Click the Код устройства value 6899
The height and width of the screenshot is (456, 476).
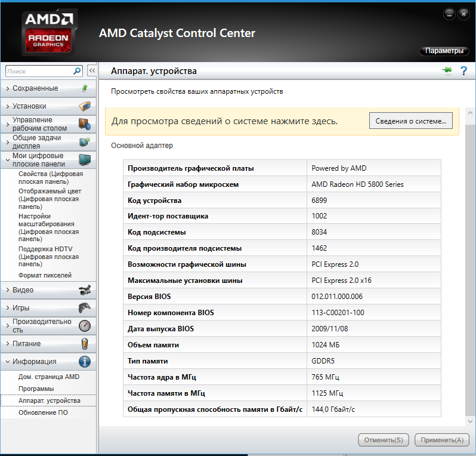tap(319, 201)
